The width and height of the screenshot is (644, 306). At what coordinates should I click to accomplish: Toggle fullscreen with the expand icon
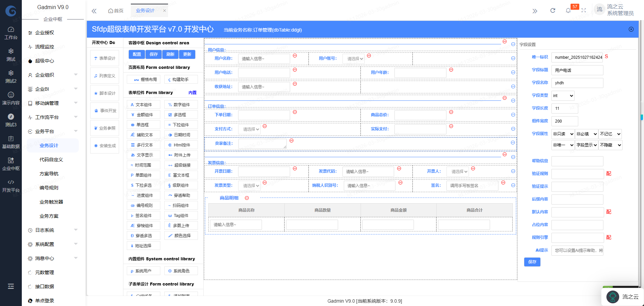(x=584, y=11)
